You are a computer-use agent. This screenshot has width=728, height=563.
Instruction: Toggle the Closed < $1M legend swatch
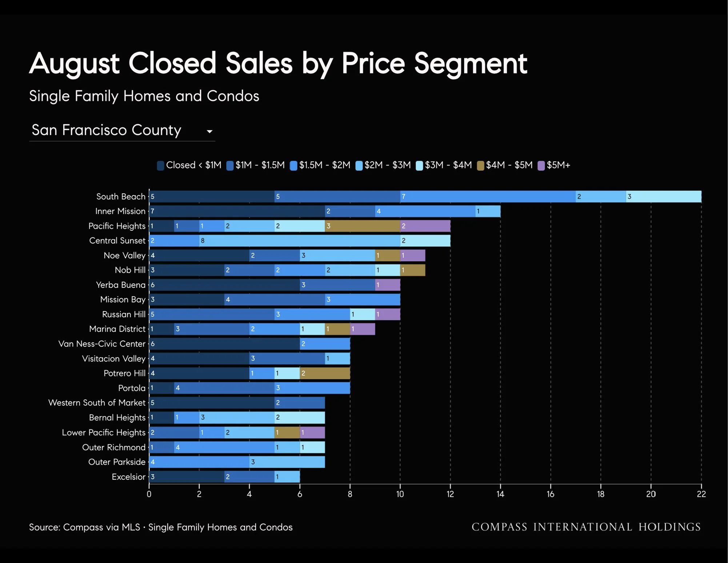pos(160,166)
